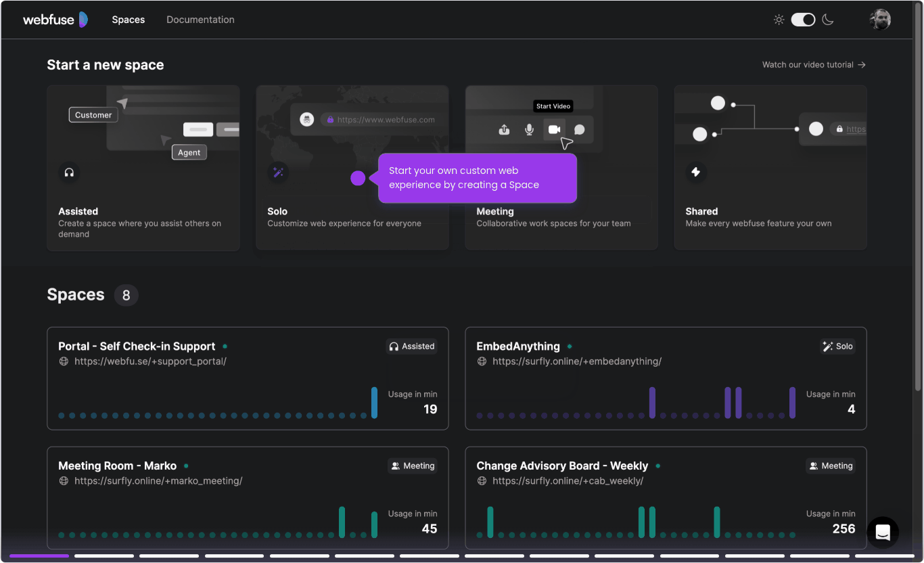
Task: Follow the surfly.online/+marko_meeting/ URL
Action: click(x=158, y=481)
